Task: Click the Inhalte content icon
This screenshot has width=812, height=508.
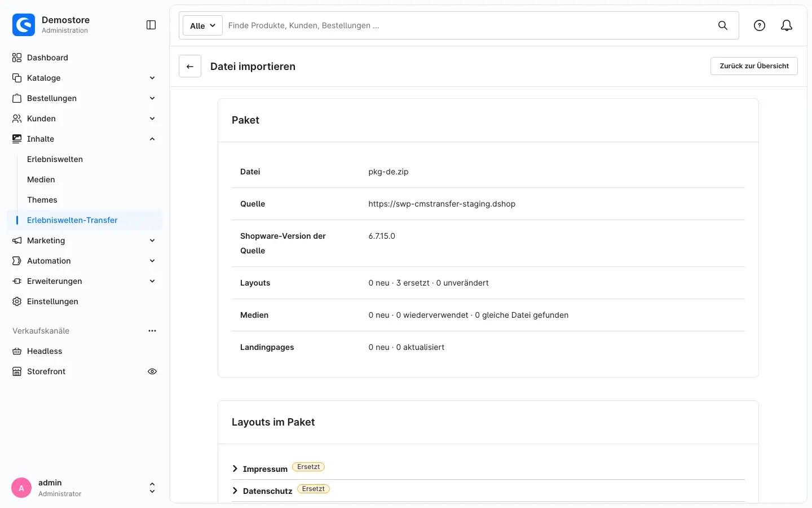Action: pos(17,139)
